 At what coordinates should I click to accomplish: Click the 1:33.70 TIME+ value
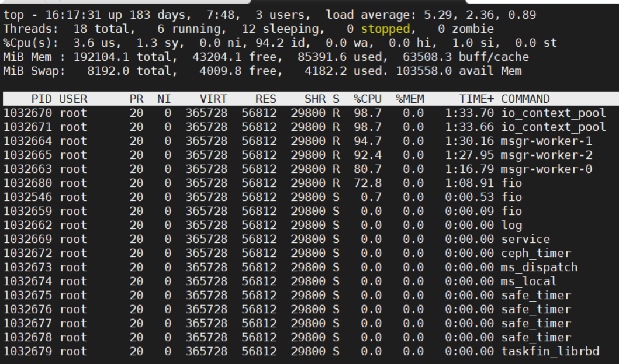[469, 113]
